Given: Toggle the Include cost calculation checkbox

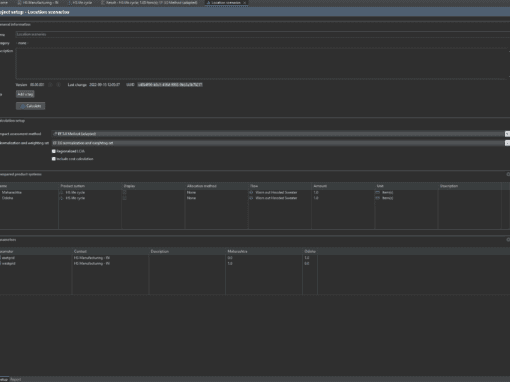Looking at the screenshot, I should [54, 159].
